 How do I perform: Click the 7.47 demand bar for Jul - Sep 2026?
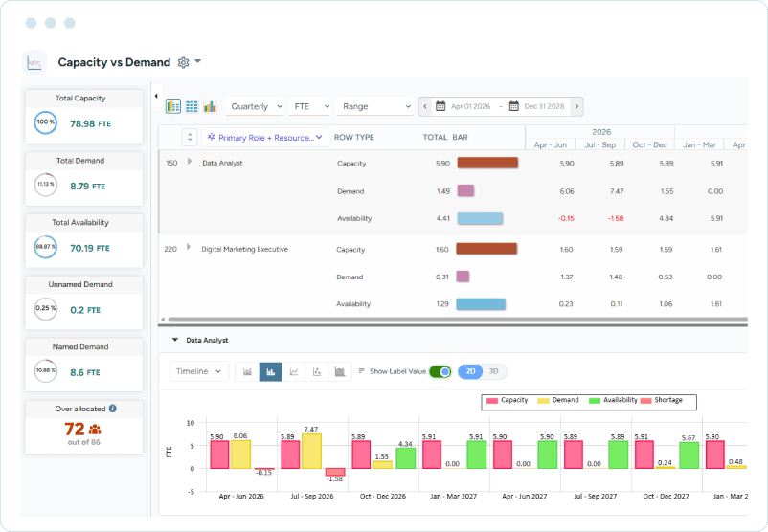coord(311,452)
